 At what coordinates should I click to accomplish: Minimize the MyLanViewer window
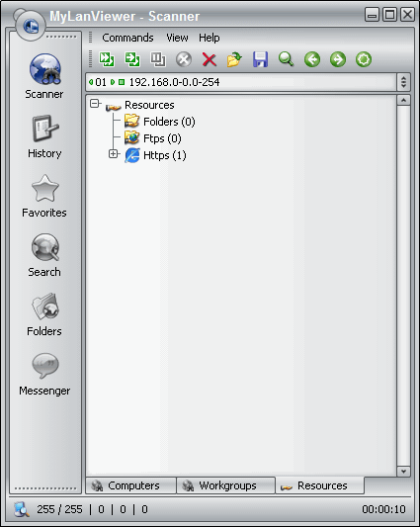(x=372, y=15)
